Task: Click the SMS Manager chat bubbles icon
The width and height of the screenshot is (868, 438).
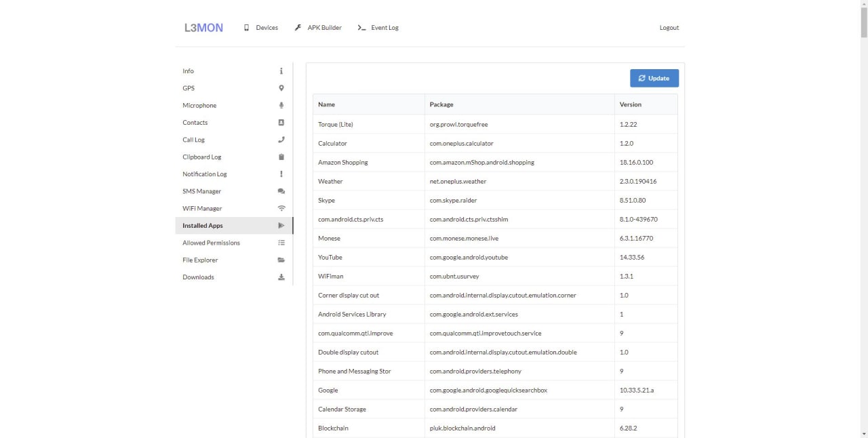Action: pyautogui.click(x=281, y=191)
